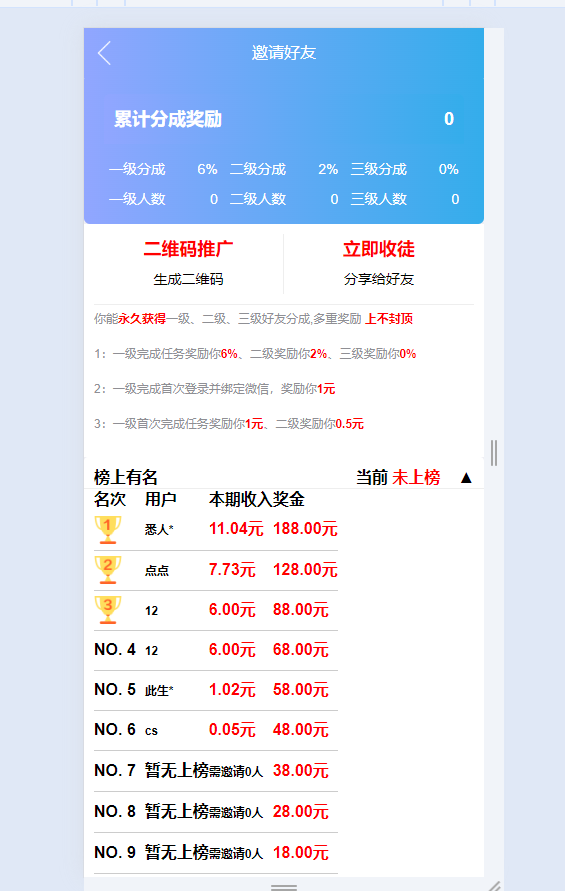Click the 分享给好友 label
The height and width of the screenshot is (891, 565).
(379, 279)
